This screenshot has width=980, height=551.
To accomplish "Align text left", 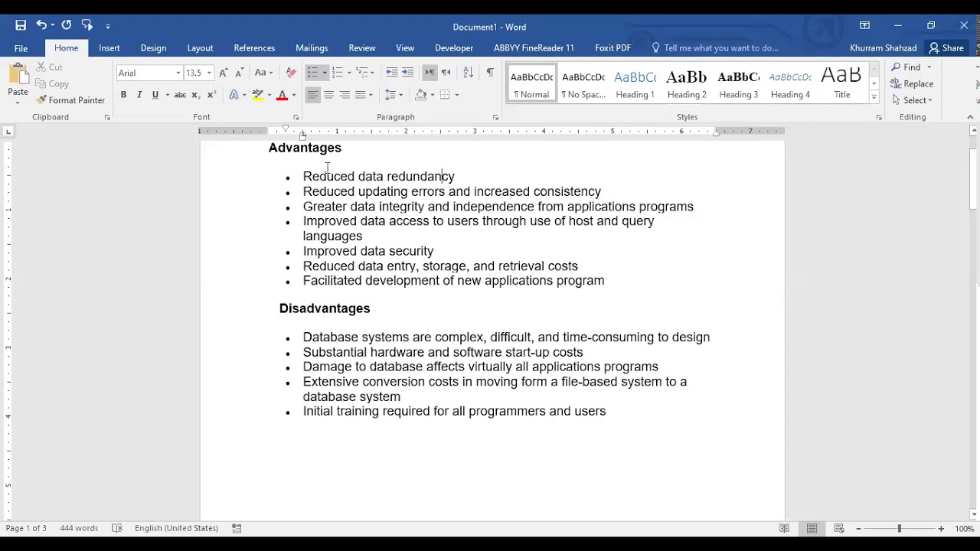I will (312, 95).
